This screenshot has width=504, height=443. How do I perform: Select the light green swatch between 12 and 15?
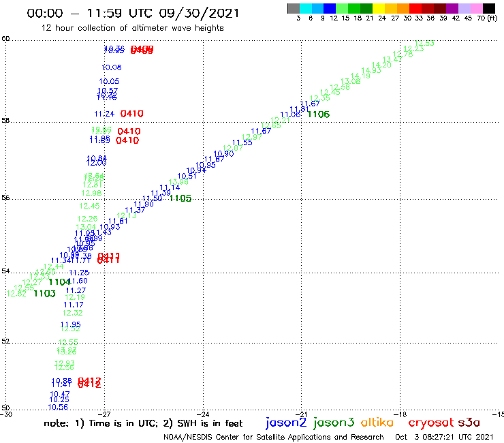[x=343, y=8]
